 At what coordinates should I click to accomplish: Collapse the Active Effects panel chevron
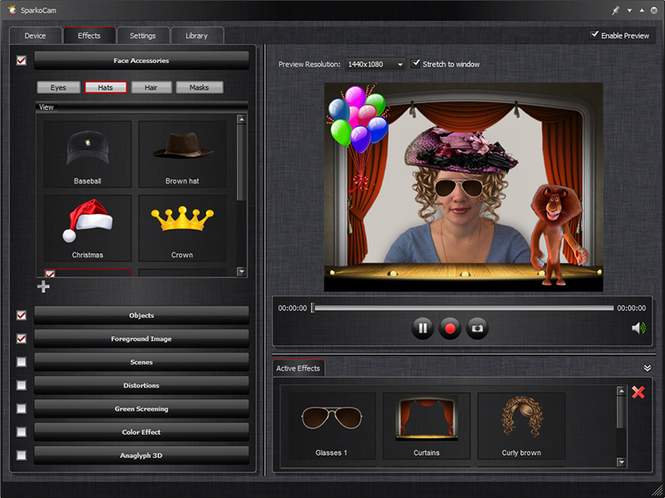click(647, 368)
